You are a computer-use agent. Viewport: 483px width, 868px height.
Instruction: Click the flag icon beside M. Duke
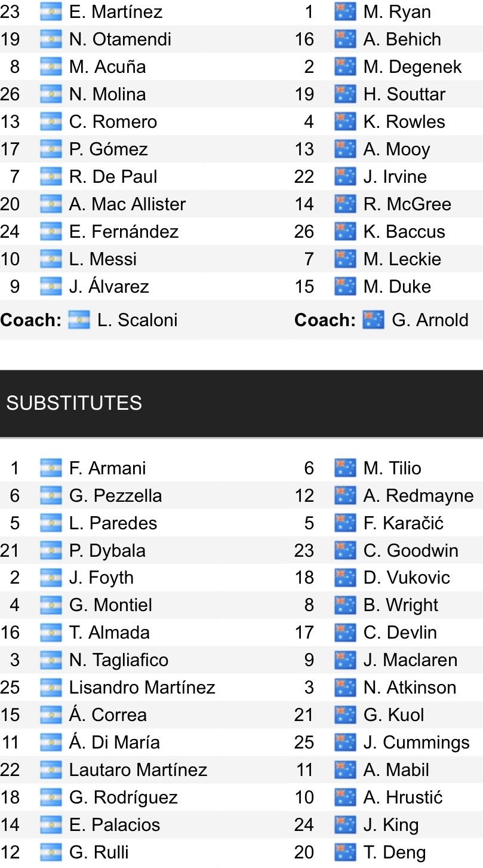click(345, 287)
